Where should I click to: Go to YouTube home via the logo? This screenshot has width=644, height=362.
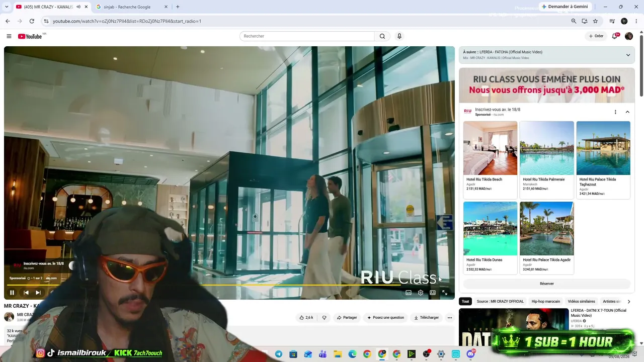(30, 36)
